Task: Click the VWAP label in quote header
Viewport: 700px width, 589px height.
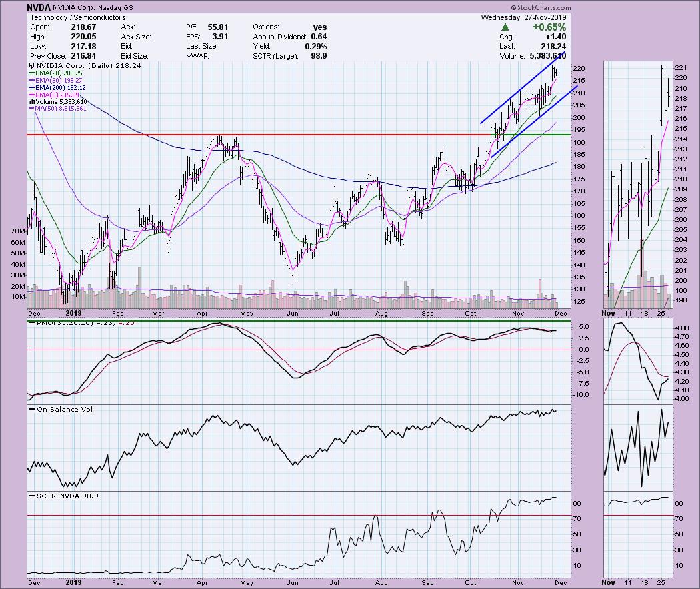Action: (198, 56)
